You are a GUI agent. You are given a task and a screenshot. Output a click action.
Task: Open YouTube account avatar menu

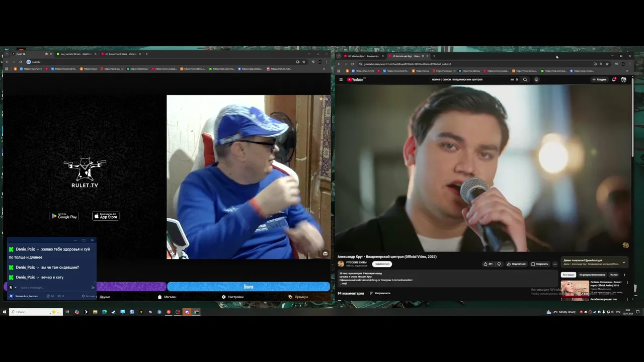(624, 79)
